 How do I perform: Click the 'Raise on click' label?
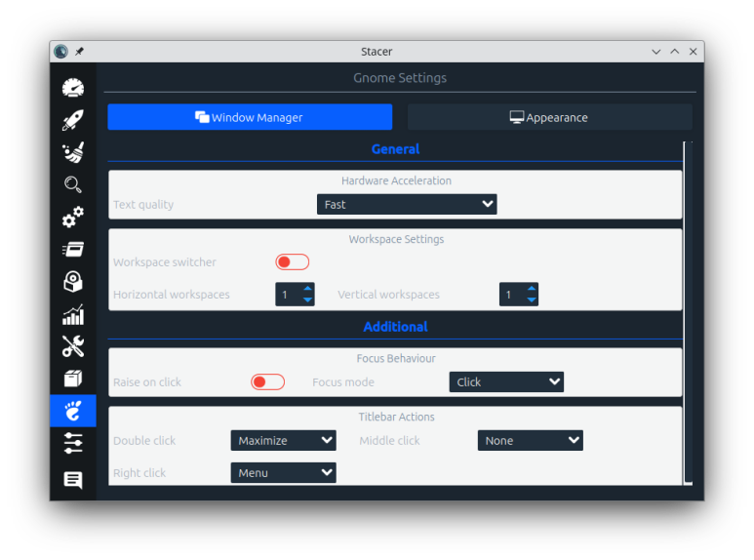(147, 382)
